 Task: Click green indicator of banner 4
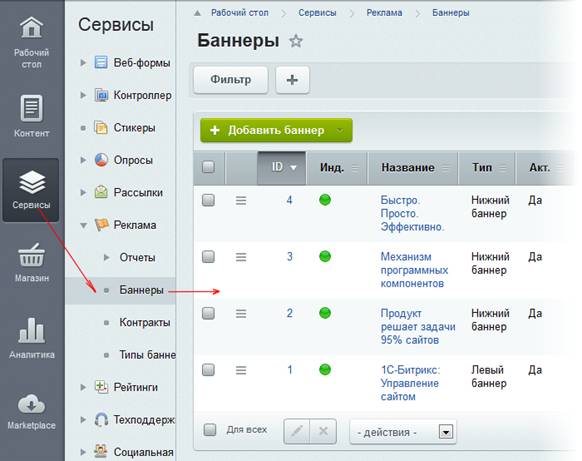(x=325, y=200)
